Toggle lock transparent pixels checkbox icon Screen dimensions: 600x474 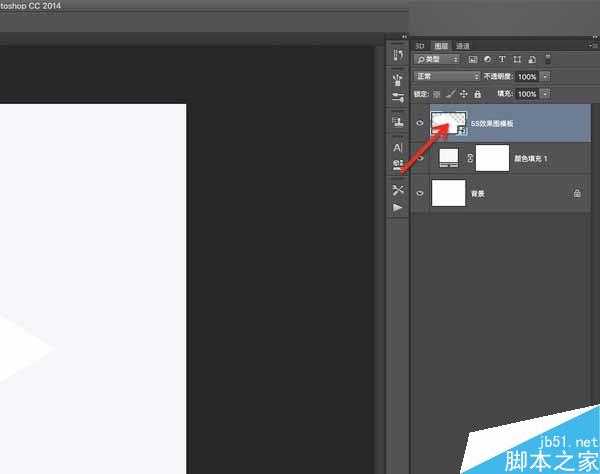(x=436, y=94)
